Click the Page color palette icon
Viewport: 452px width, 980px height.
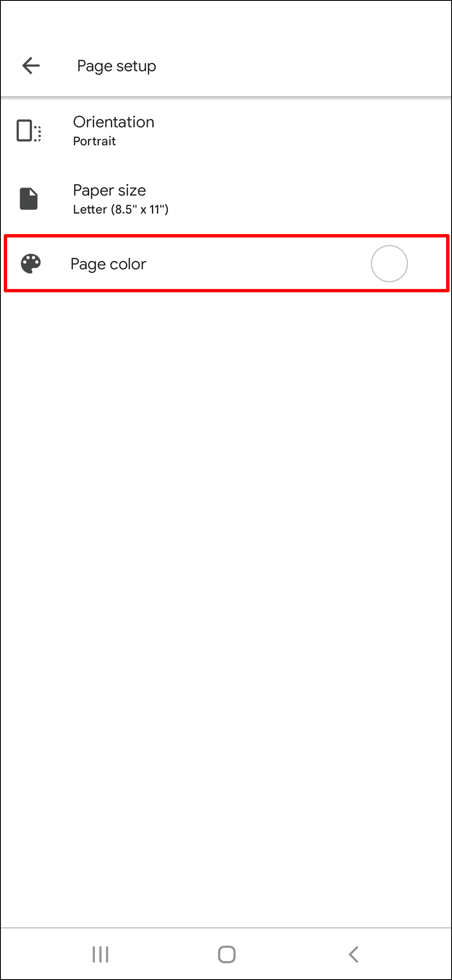31,264
